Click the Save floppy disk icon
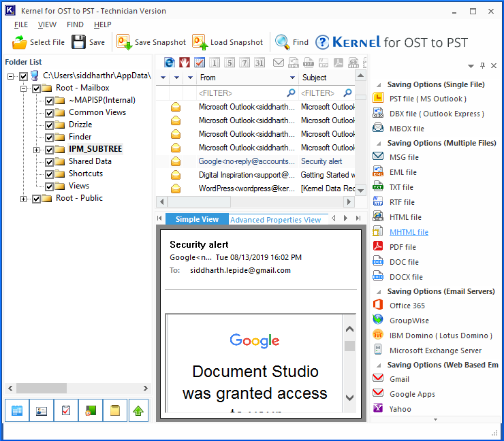 (x=78, y=42)
